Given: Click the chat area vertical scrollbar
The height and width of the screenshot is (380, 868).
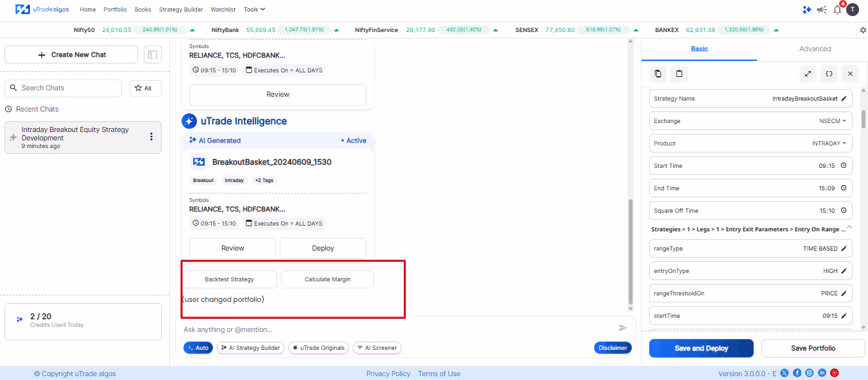Looking at the screenshot, I should coord(631,253).
